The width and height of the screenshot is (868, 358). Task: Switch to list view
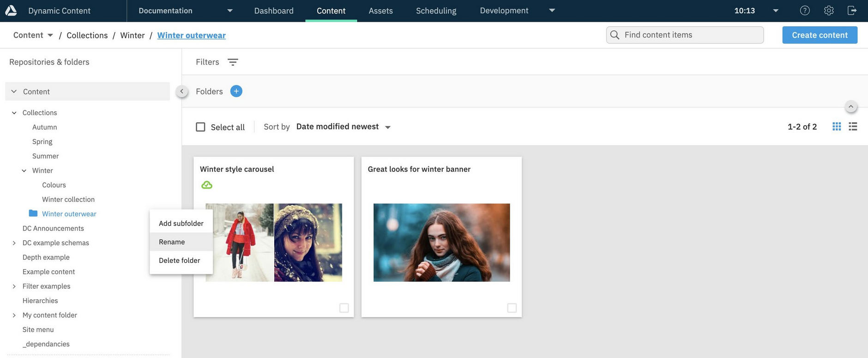point(853,127)
